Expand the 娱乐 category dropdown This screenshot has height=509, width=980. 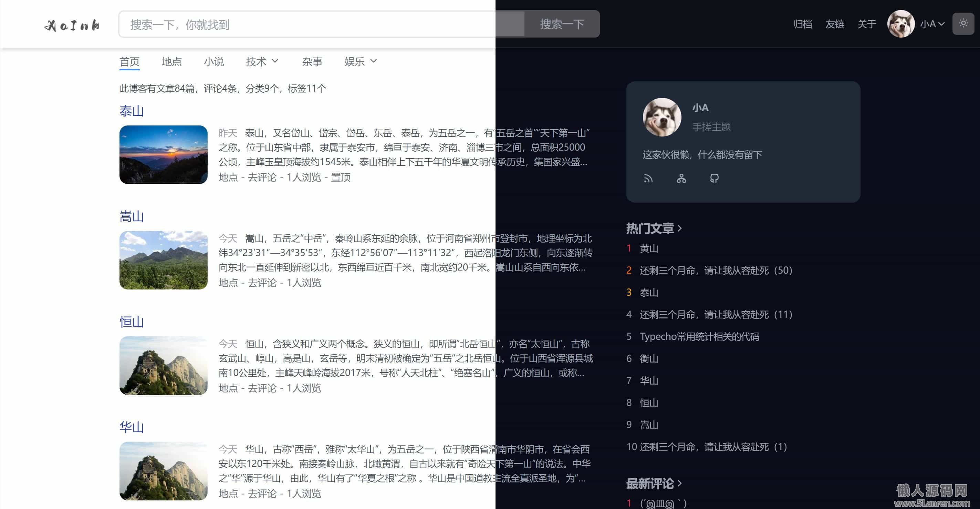[360, 62]
